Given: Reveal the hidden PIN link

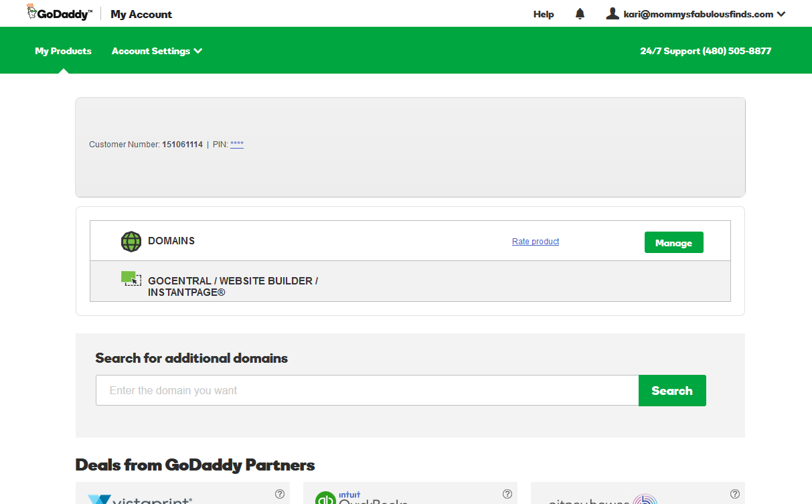Looking at the screenshot, I should 237,145.
